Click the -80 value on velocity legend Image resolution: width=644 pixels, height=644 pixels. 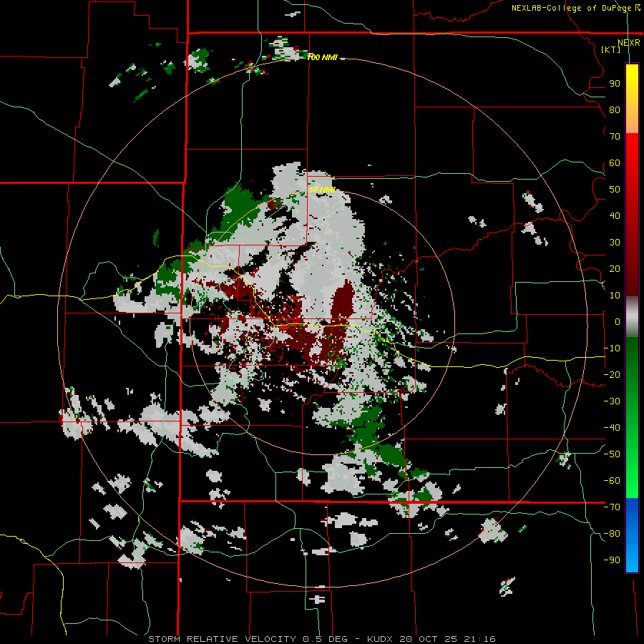tap(612, 534)
